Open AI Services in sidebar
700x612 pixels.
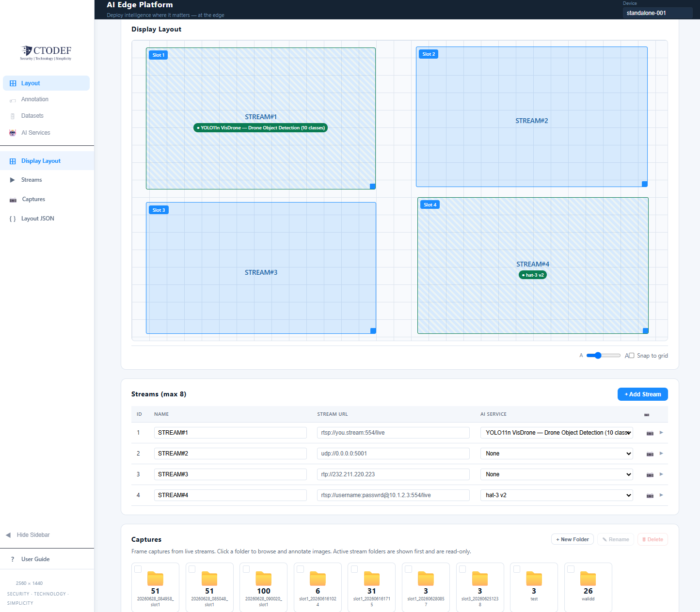coord(47,133)
